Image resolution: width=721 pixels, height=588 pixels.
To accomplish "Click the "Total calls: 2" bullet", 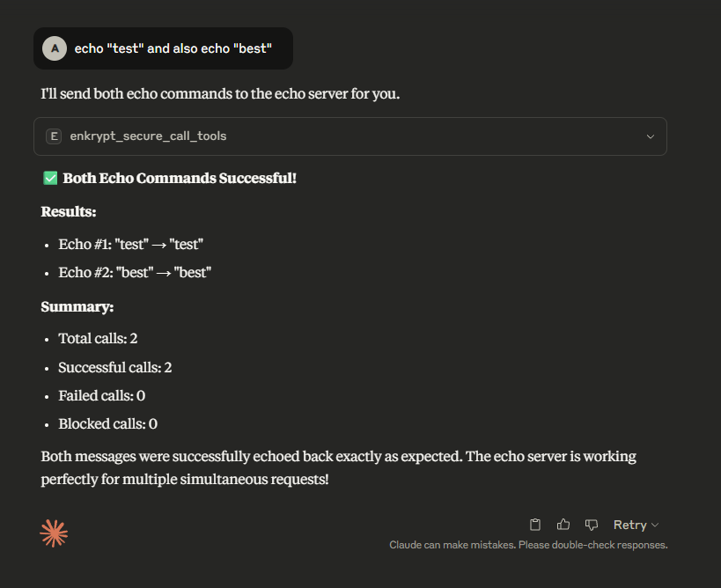I will [x=98, y=338].
